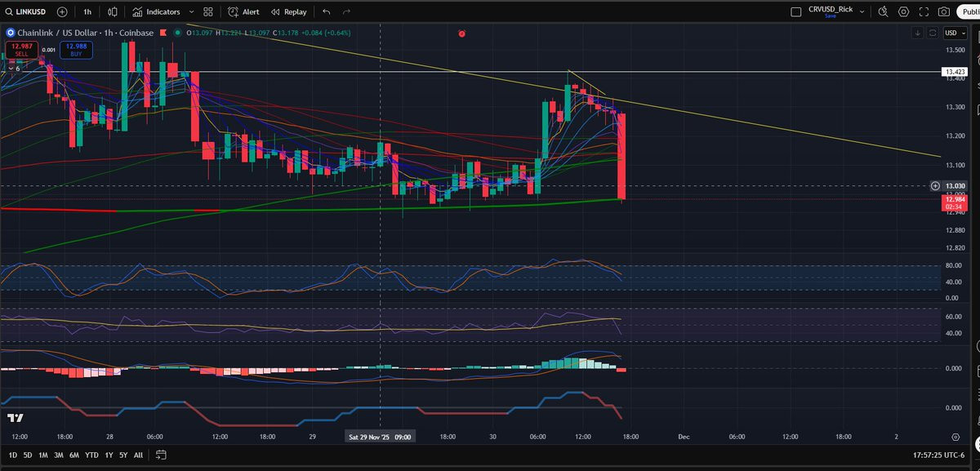Click the down arrow icon near USD
Viewport: 980px width, 471px height.
[x=918, y=33]
